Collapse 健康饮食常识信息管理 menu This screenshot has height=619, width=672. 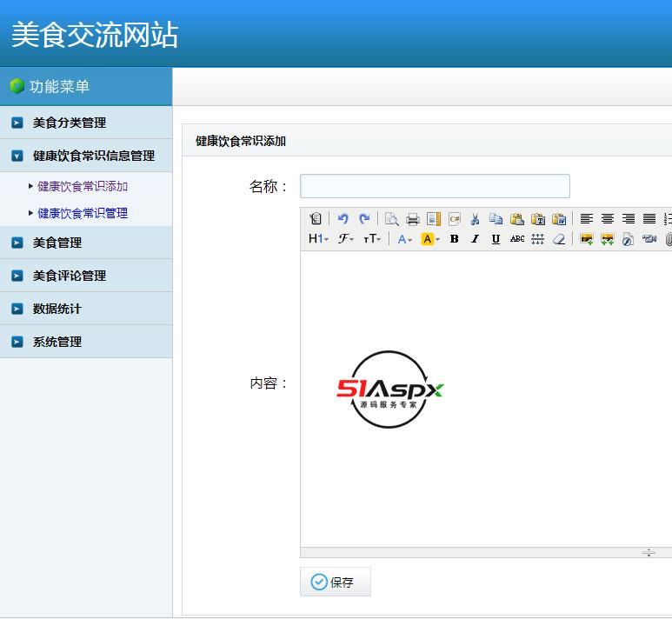tap(86, 156)
